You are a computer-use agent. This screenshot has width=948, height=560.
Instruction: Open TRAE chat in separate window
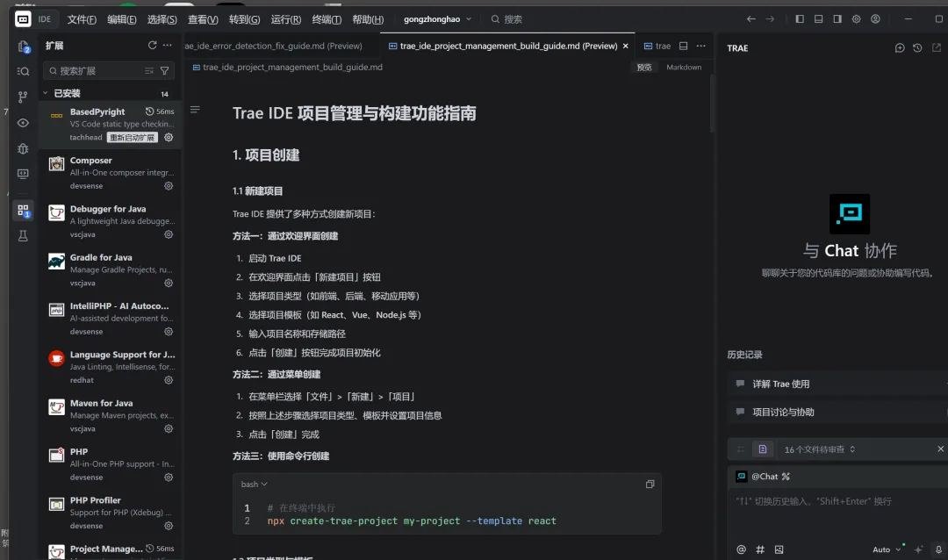coord(937,47)
